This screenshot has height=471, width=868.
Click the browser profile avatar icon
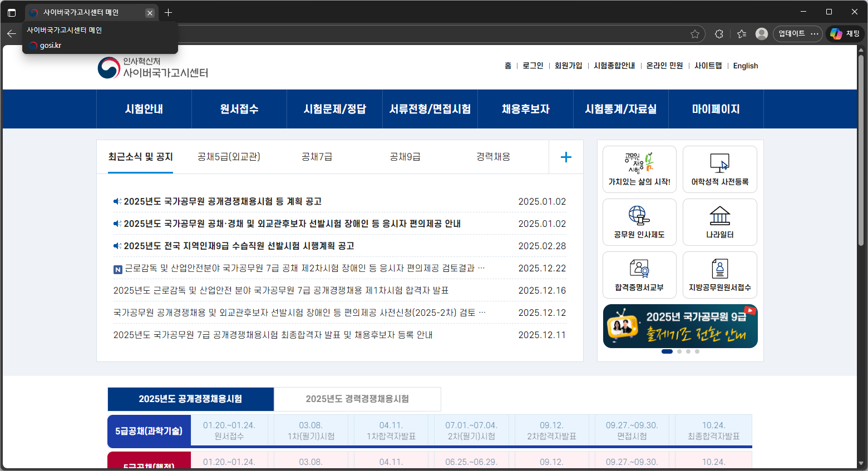tap(761, 33)
